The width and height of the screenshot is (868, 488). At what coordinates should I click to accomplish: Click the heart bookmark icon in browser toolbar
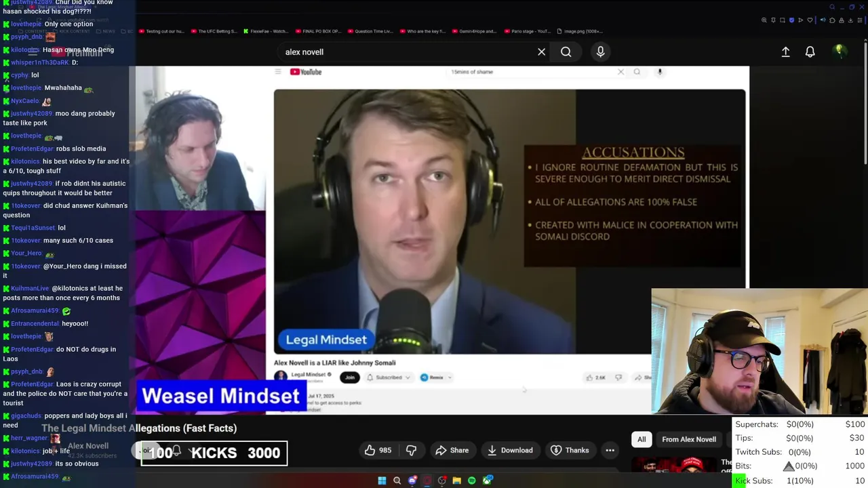click(810, 20)
